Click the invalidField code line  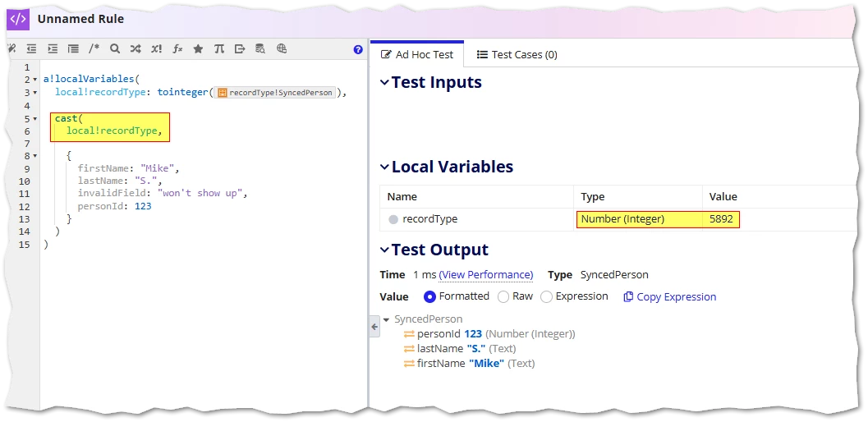(162, 193)
